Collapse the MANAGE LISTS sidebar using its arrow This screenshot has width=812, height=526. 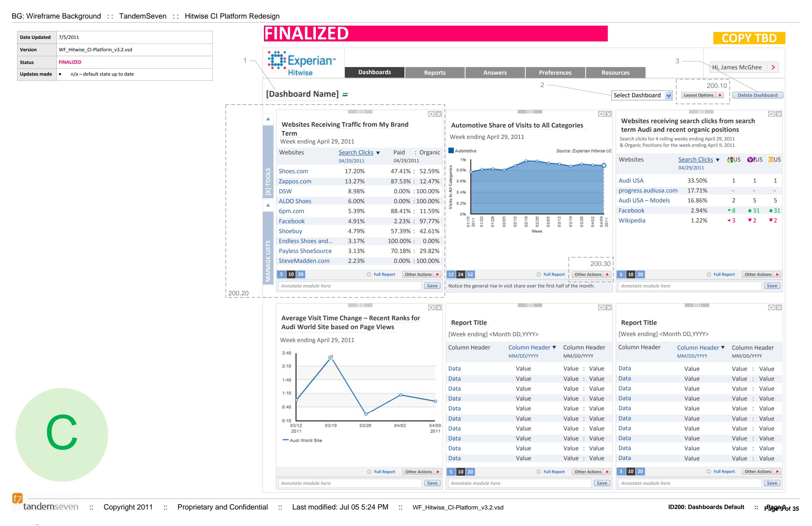tap(268, 205)
